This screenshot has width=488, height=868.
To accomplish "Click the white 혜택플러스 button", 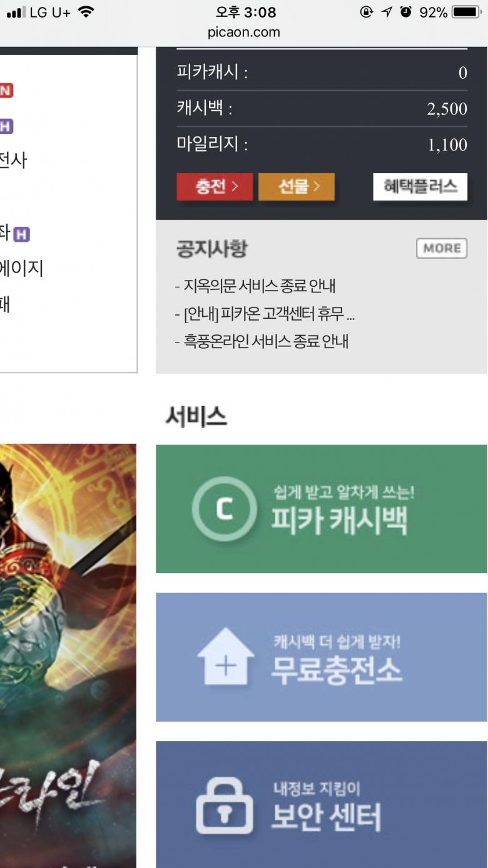I will (x=420, y=187).
